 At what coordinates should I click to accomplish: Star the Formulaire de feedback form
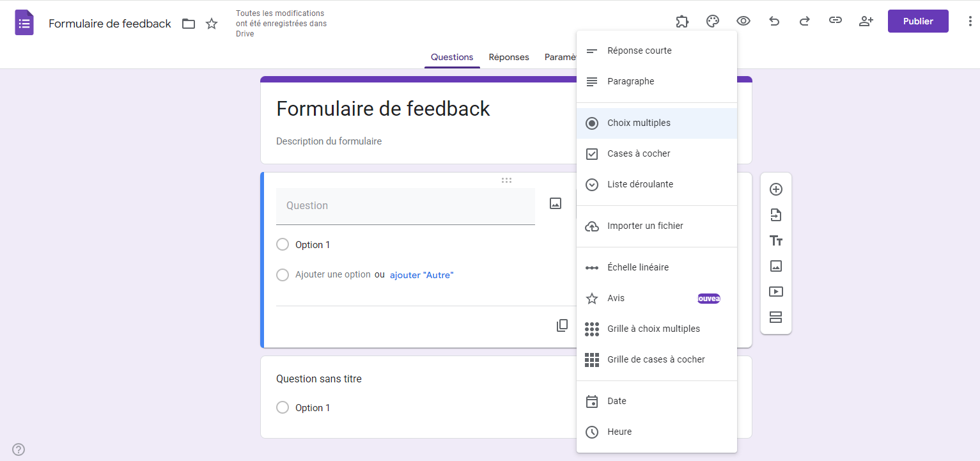pyautogui.click(x=212, y=24)
